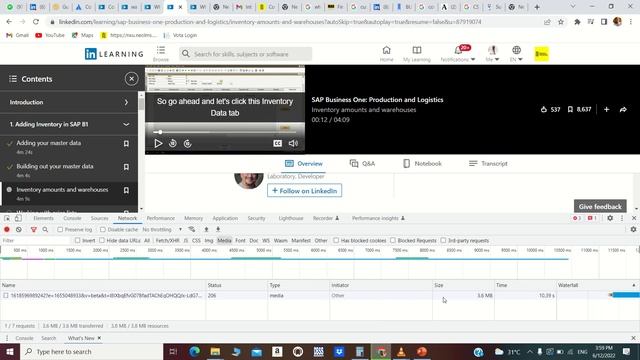The width and height of the screenshot is (640, 360).
Task: Select the Fetch/XHR filter type
Action: [x=167, y=240]
